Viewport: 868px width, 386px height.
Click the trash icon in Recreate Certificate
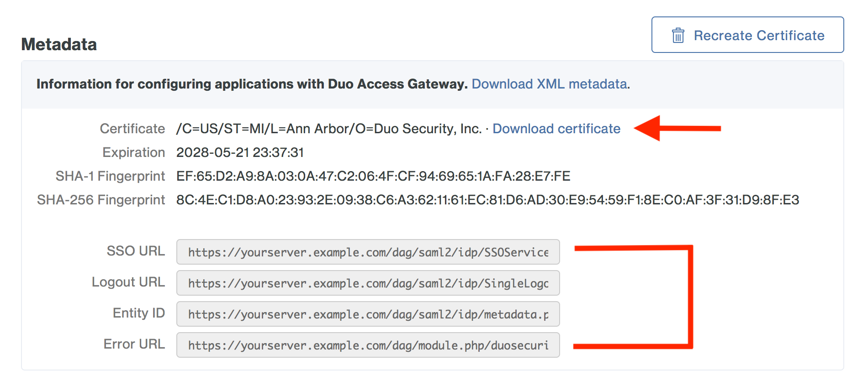pos(678,35)
